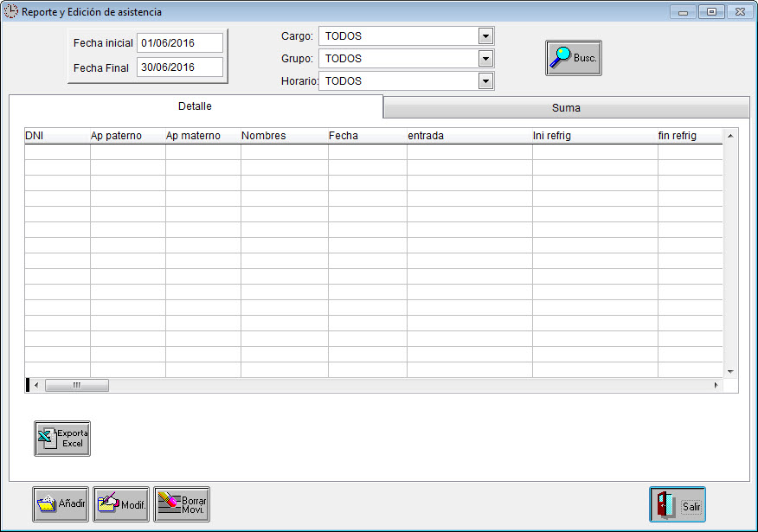Click the horizontal scrollbar thumb
Image resolution: width=758 pixels, height=532 pixels.
(76, 385)
